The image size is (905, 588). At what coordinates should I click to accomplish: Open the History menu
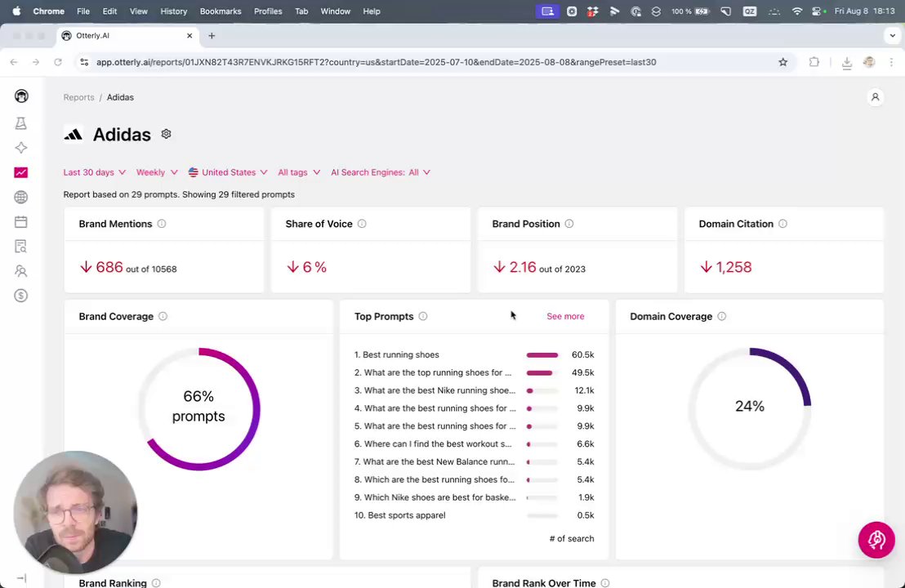pyautogui.click(x=174, y=11)
